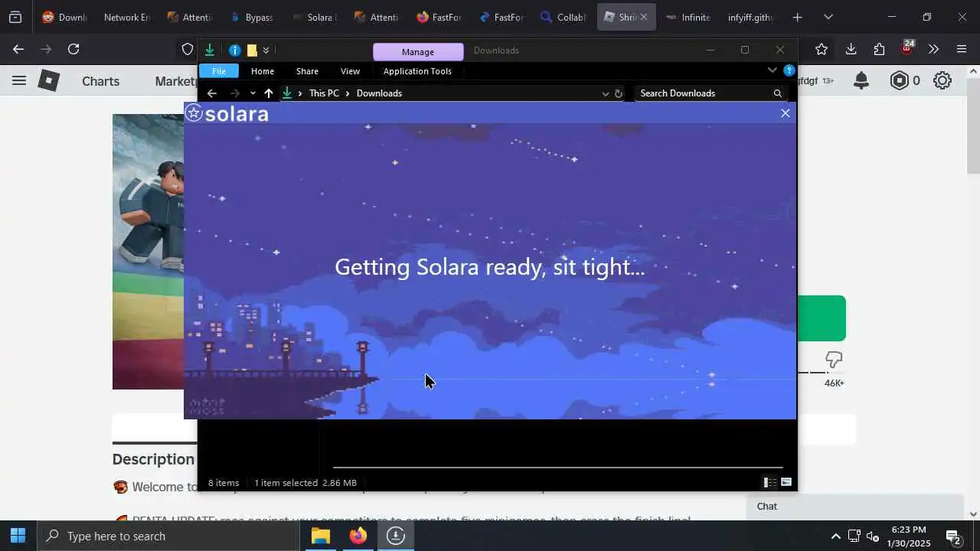Click the search magnifier in Explorer

click(778, 93)
